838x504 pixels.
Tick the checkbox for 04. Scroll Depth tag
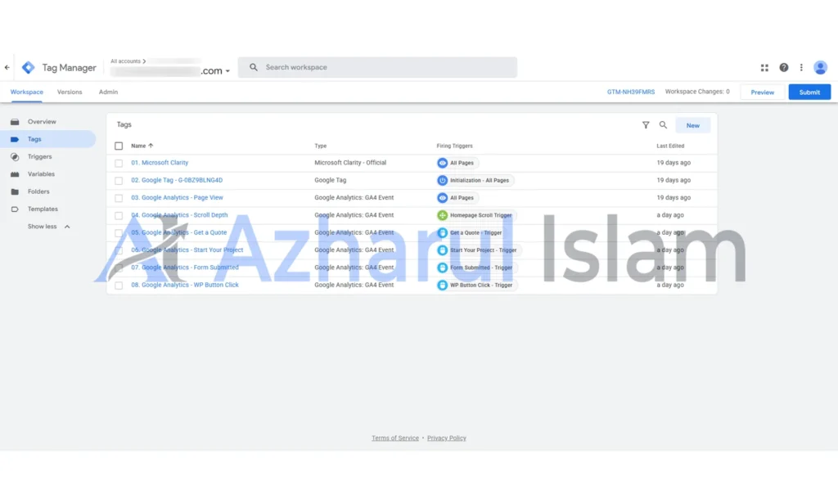click(119, 215)
